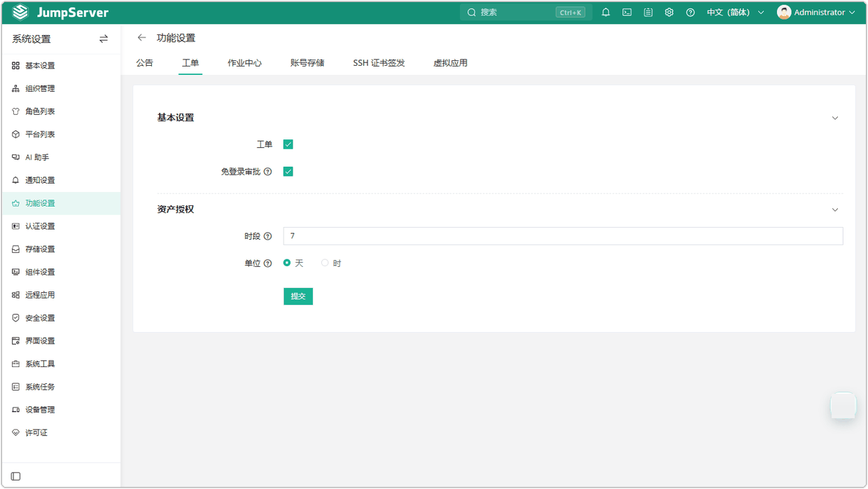Click the 系统任务 sidebar icon
This screenshot has width=868, height=489.
coord(16,387)
